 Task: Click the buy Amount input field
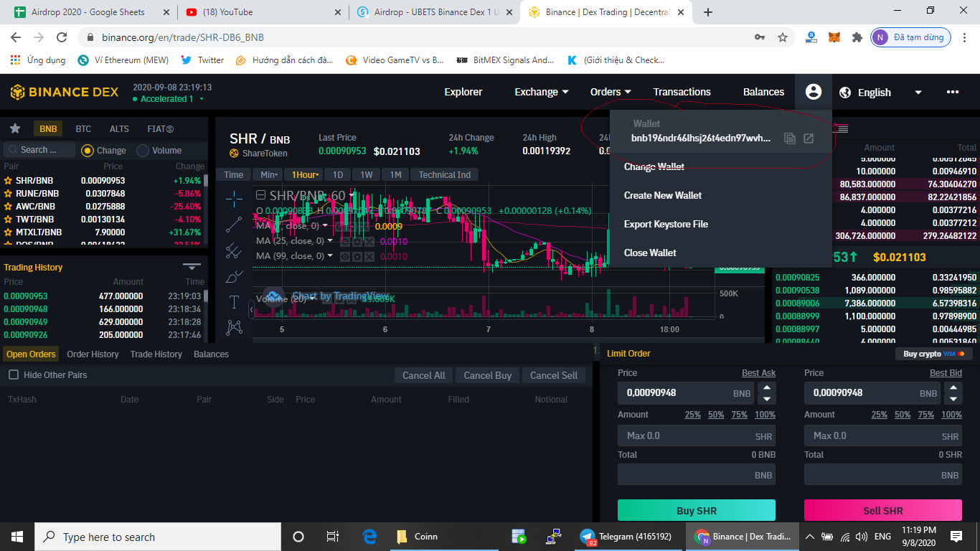(697, 435)
